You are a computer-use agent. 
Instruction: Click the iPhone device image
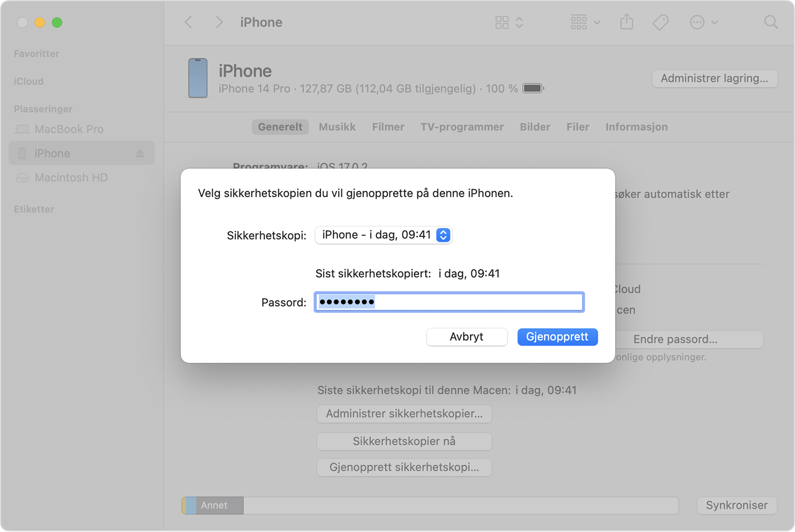click(198, 78)
